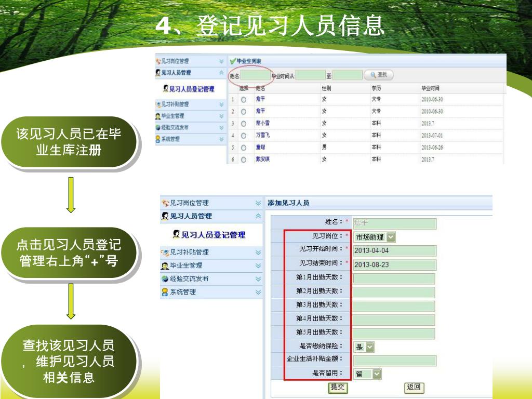Screen dimensions: 532x399
Task: Expand 见习补贴管理 chevron in graduate list screenshot
Action: coord(221,104)
